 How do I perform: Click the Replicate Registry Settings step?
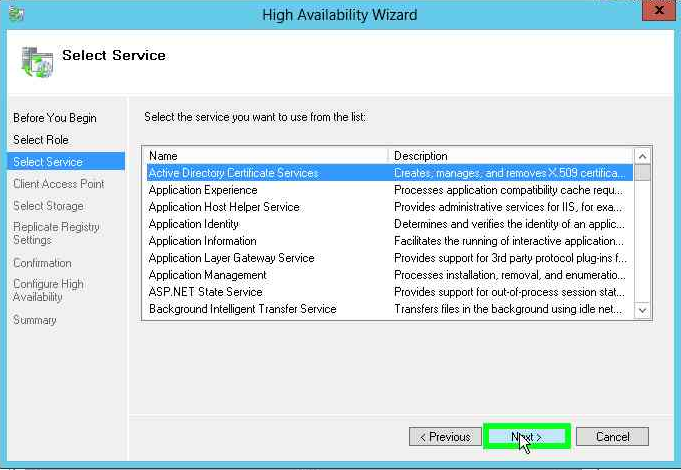point(56,233)
